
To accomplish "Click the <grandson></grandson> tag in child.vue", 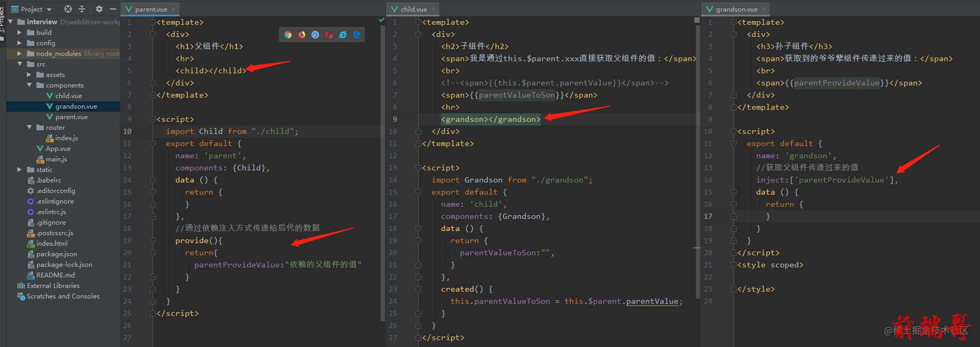I will click(491, 119).
